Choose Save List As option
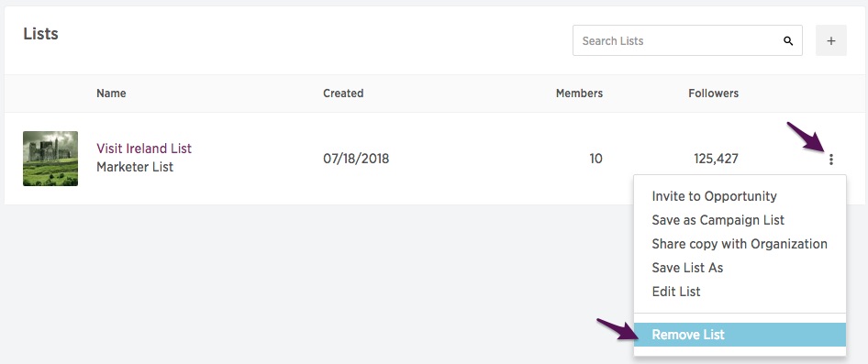This screenshot has width=868, height=364. point(687,268)
